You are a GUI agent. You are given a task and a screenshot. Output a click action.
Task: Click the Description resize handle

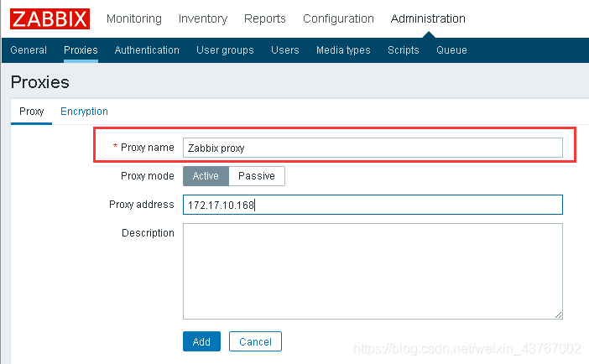click(558, 315)
